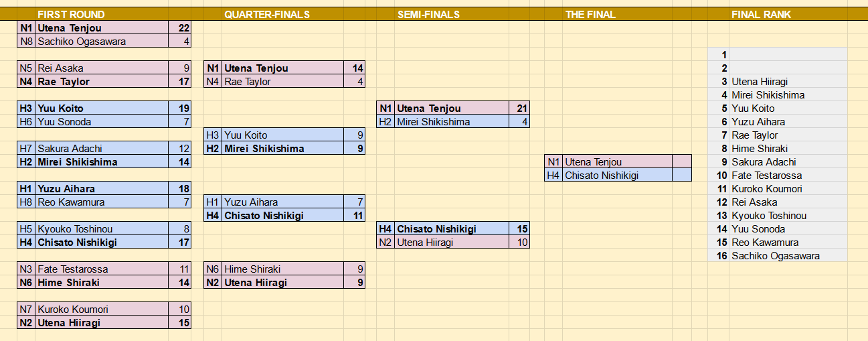Select the FINAL RANK header cell
This screenshot has height=341, width=868.
coord(761,14)
